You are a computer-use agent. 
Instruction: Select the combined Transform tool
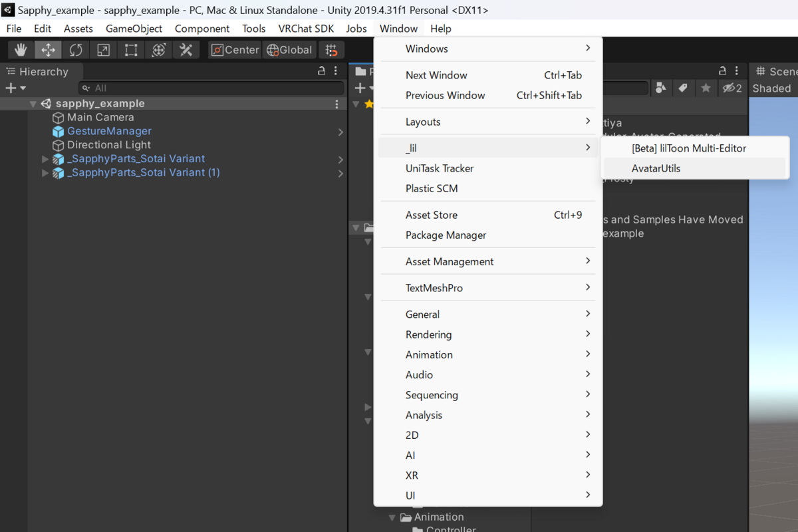pyautogui.click(x=158, y=50)
